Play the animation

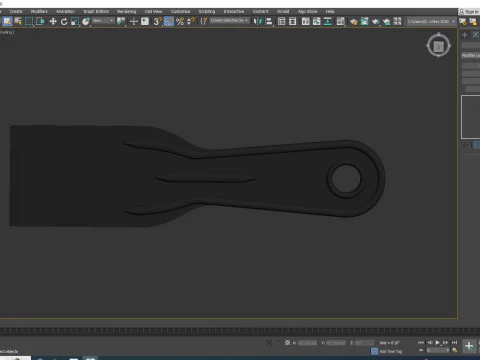pyautogui.click(x=438, y=343)
